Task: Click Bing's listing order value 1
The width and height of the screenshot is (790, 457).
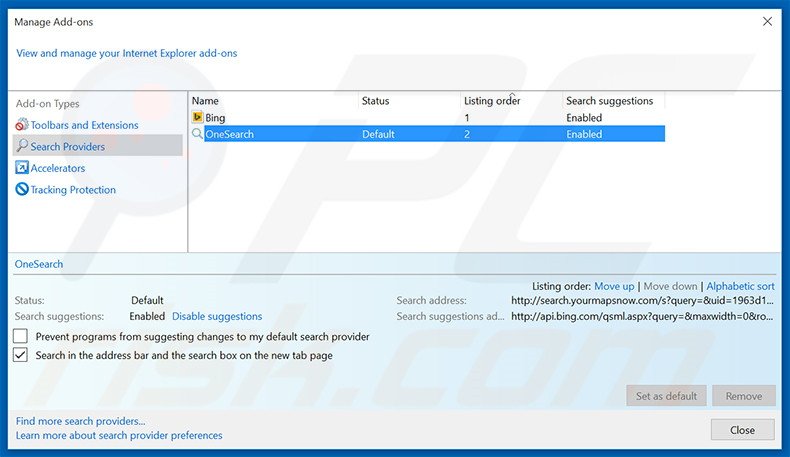Action: (467, 118)
